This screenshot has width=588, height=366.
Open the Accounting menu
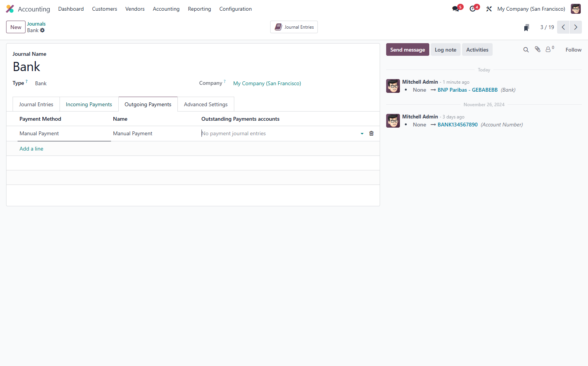pos(166,9)
